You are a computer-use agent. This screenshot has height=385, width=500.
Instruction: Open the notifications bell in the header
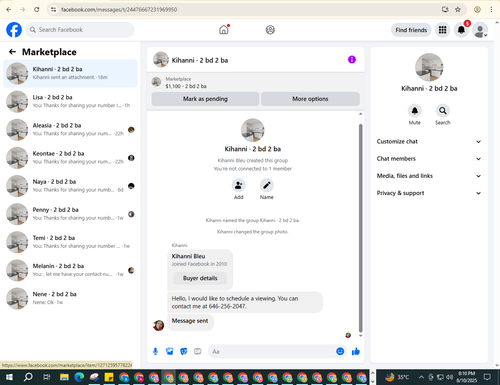pos(461,30)
